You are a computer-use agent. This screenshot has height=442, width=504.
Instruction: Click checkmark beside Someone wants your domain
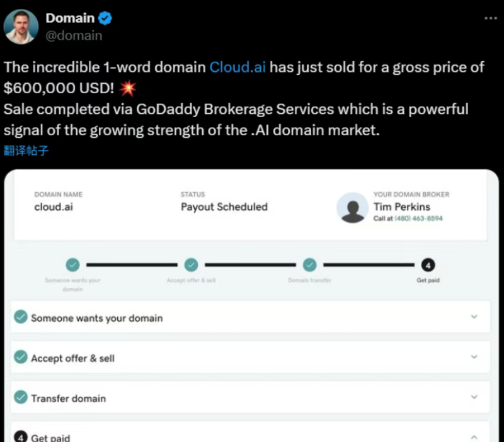click(21, 317)
